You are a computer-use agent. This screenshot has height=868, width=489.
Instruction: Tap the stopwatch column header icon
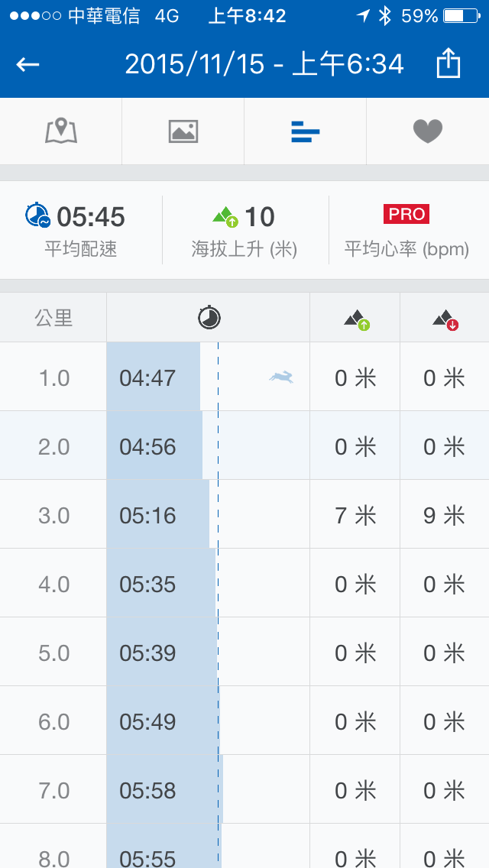[209, 318]
